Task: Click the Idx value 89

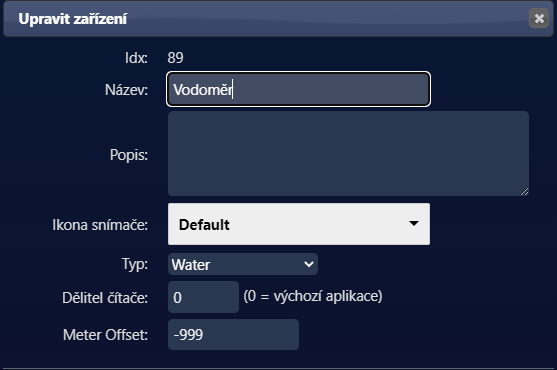Action: pyautogui.click(x=175, y=58)
